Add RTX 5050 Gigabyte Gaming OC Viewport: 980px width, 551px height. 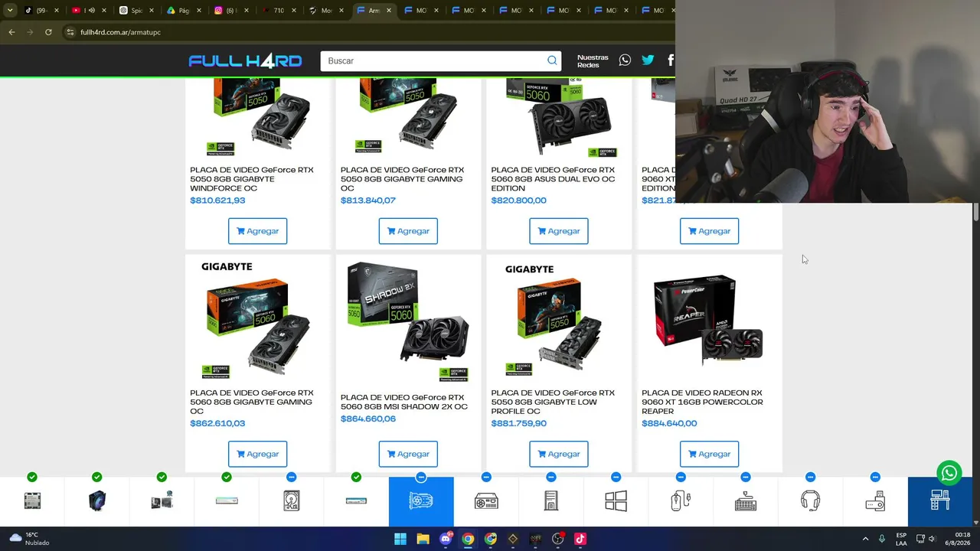tap(408, 231)
